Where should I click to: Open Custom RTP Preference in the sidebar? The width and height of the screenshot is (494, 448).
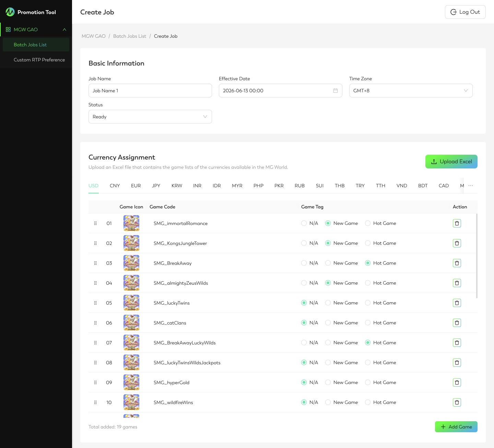39,60
